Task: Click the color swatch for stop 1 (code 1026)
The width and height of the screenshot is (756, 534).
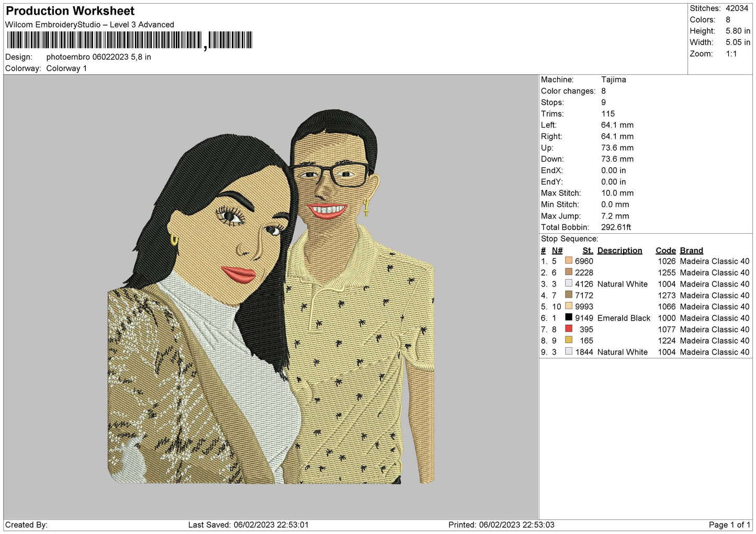Action: click(x=569, y=260)
